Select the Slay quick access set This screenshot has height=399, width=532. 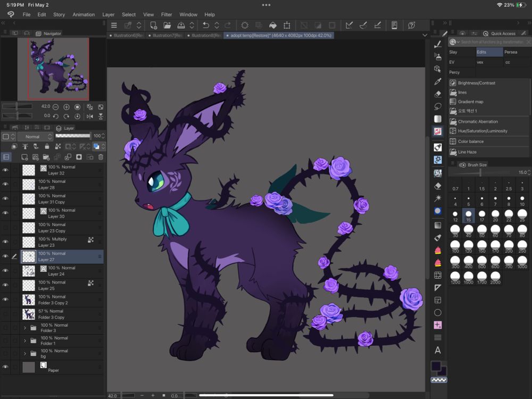[x=462, y=52]
